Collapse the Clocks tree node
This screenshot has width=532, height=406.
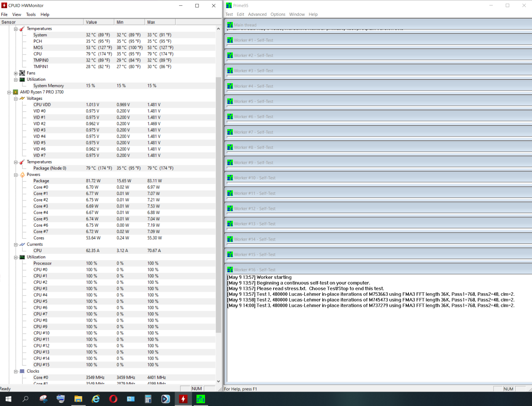(16, 371)
